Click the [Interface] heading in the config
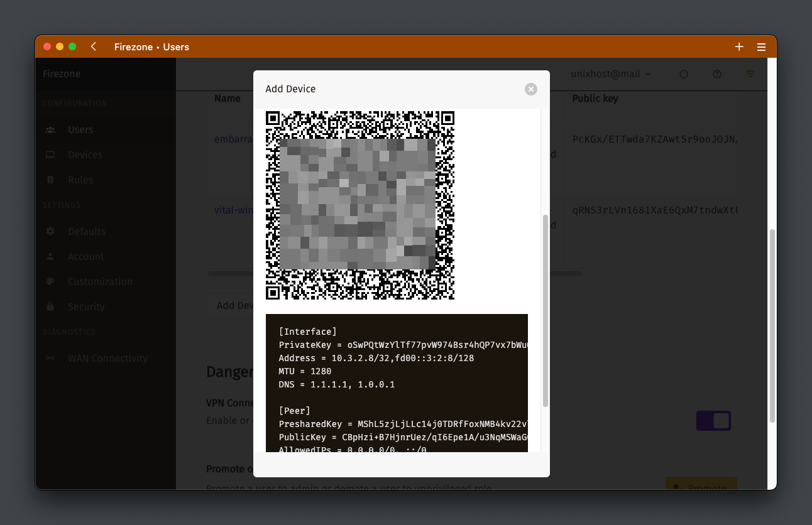Viewport: 812px width, 525px height. [x=308, y=332]
